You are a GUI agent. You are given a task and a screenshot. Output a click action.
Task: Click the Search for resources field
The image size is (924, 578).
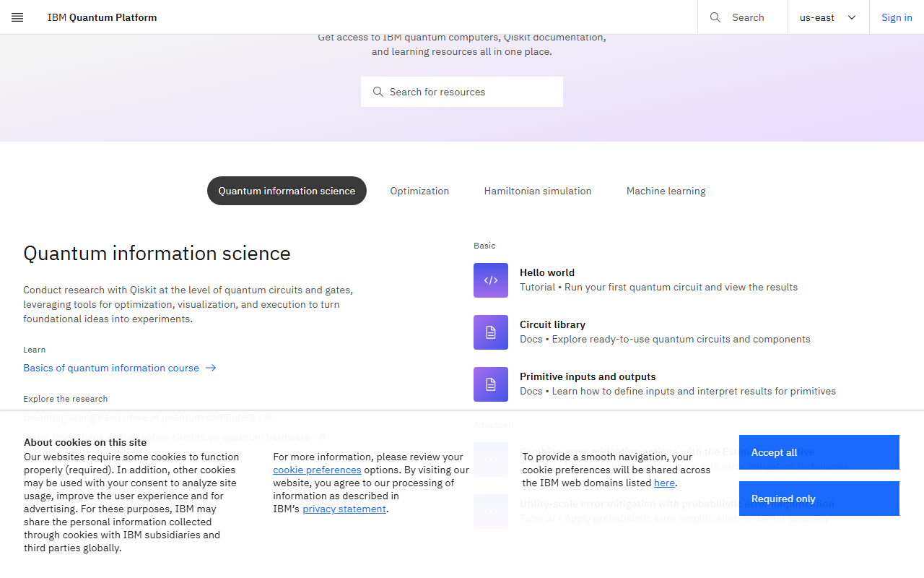point(462,92)
